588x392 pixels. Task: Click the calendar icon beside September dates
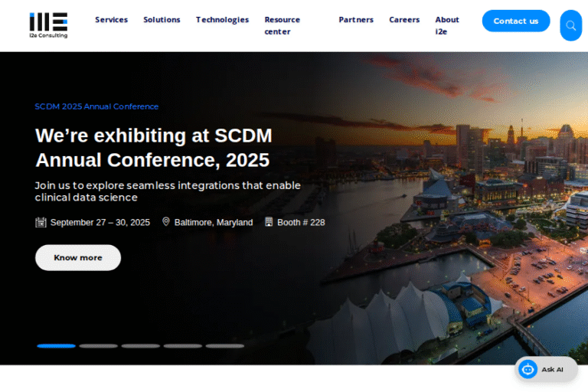pos(41,222)
